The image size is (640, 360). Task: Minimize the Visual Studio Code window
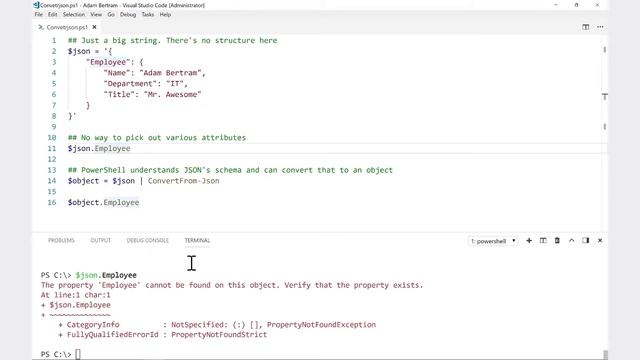pyautogui.click(x=556, y=5)
